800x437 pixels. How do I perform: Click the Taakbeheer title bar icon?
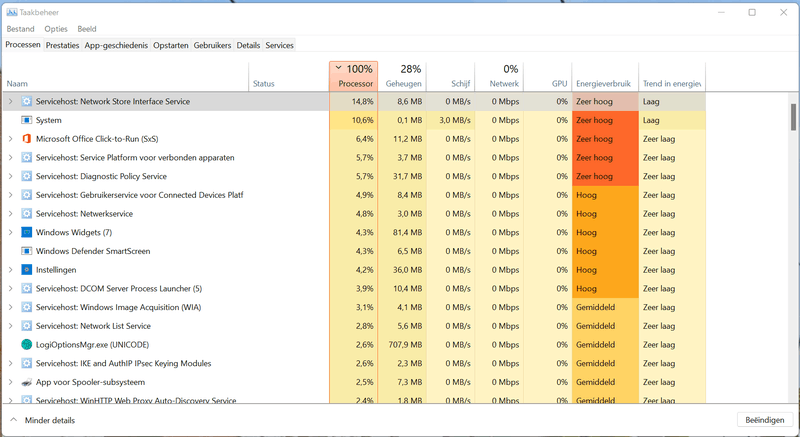(11, 12)
